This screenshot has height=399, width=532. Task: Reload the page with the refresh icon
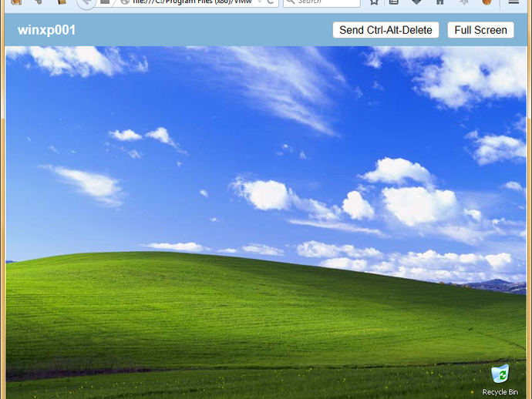pos(271,2)
